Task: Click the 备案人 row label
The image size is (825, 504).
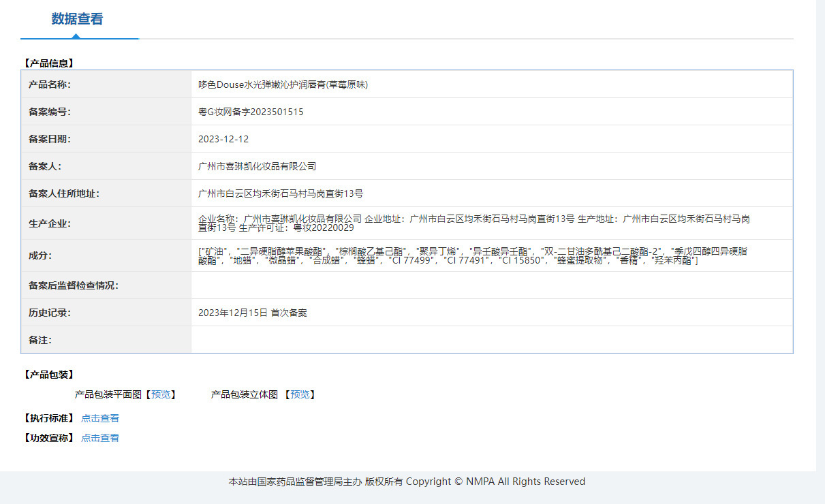Action: [x=44, y=166]
